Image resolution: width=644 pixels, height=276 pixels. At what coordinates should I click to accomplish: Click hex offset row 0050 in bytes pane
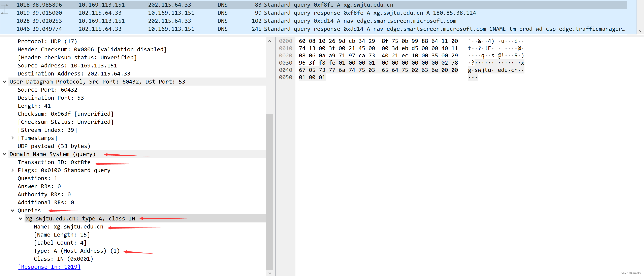click(286, 77)
